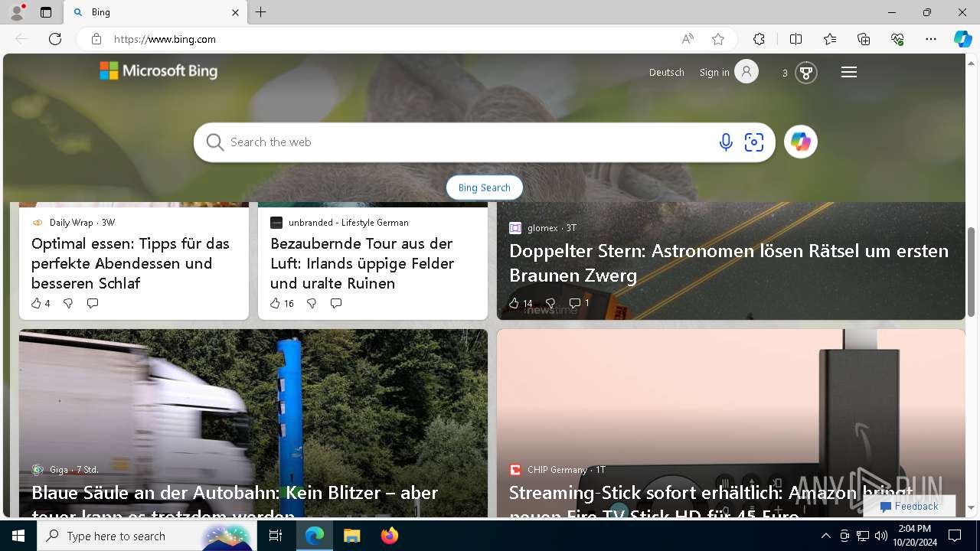Go back to the previous page
Image resolution: width=980 pixels, height=551 pixels.
[21, 39]
